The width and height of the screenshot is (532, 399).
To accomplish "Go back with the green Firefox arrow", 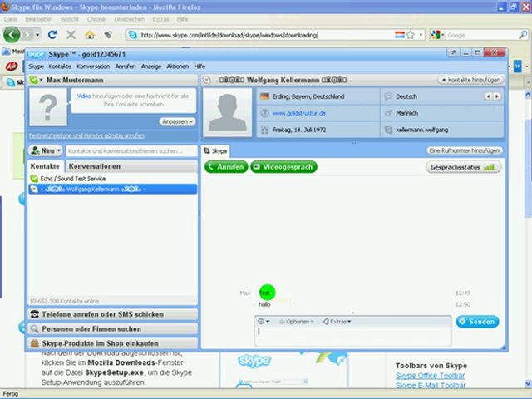I will pos(12,35).
